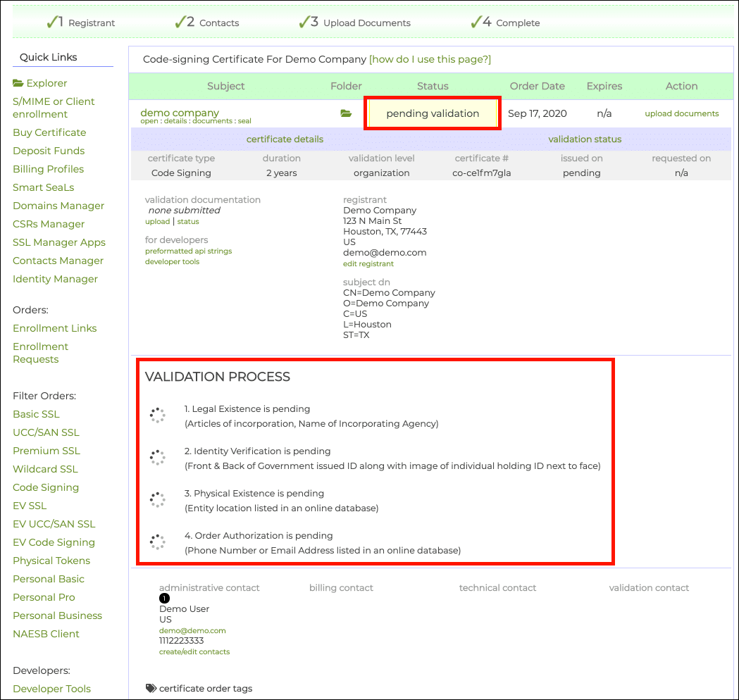The width and height of the screenshot is (739, 700).
Task: Go to step 3 Upload Documents
Action: pyautogui.click(x=355, y=23)
